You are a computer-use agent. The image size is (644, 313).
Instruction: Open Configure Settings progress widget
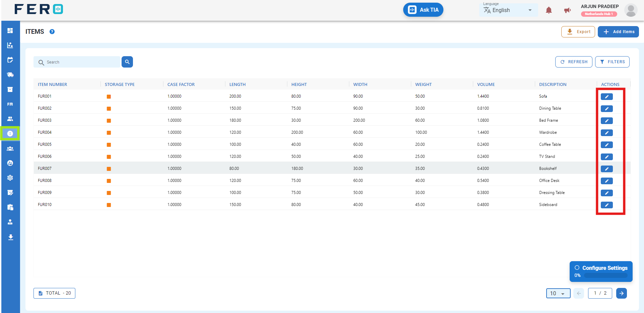click(x=601, y=272)
